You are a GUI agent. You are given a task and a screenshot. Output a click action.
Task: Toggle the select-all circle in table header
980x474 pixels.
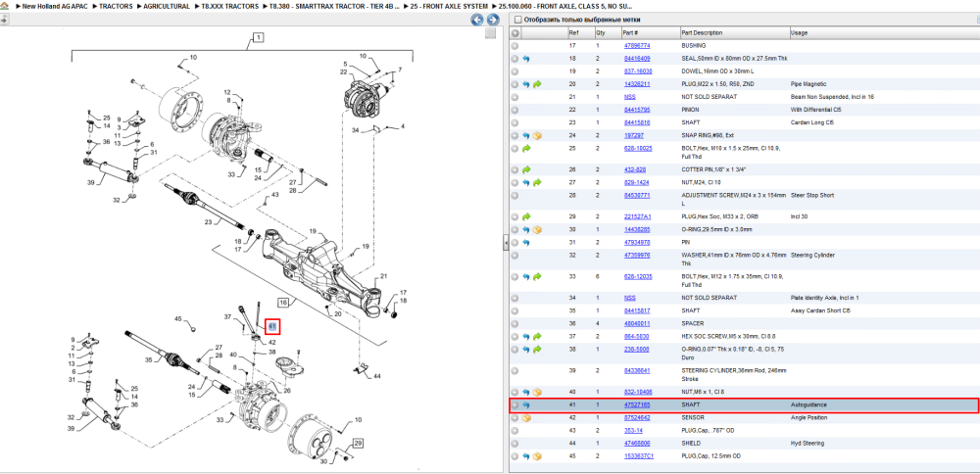[515, 33]
